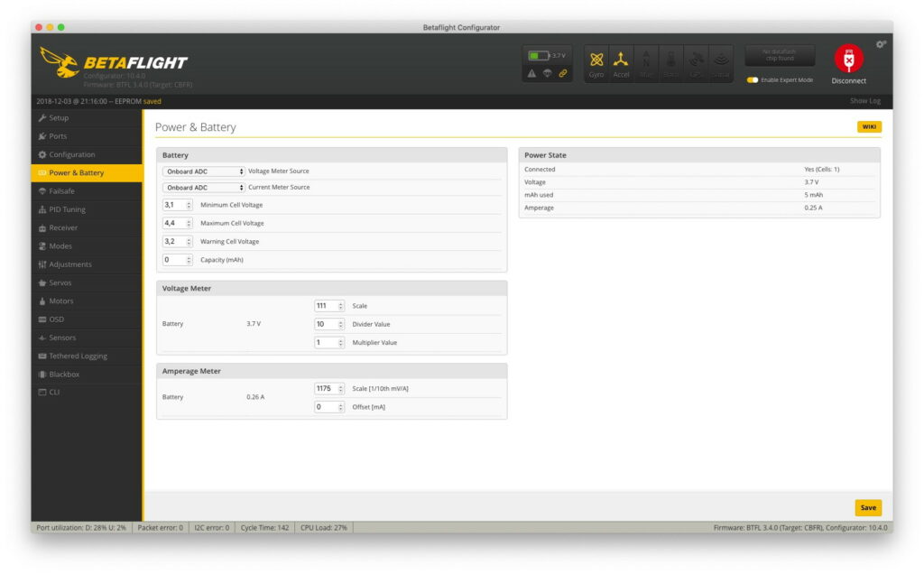Click the Accel sensor icon

point(621,63)
